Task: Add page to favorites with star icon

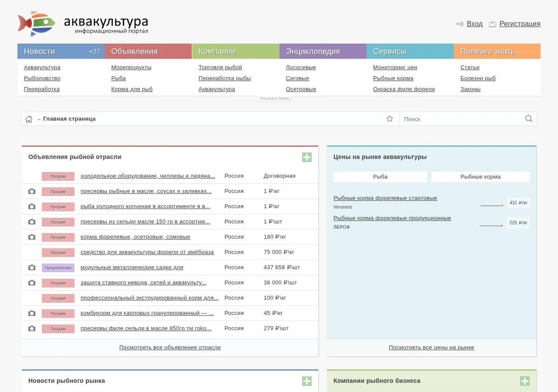Action: 390,119
